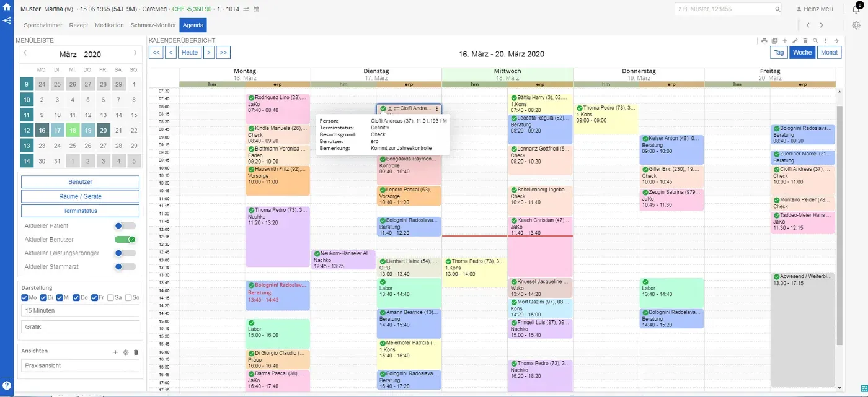
Task: Open Ansichten settings gear
Action: click(126, 352)
